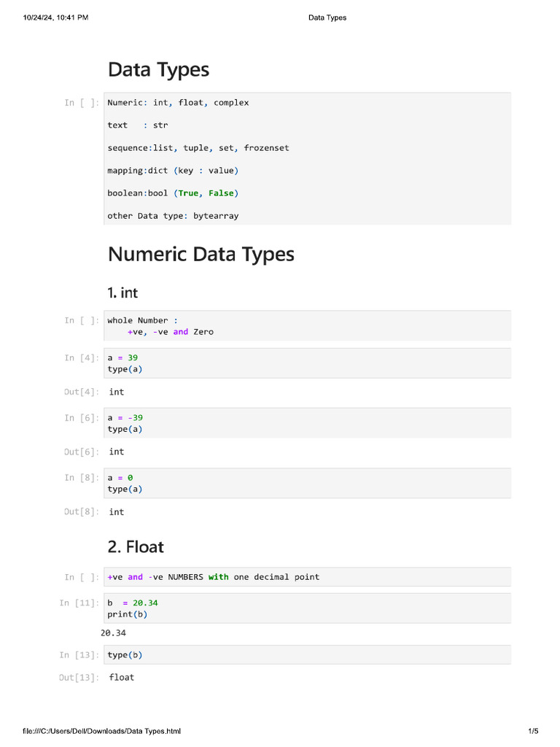Screen dimensions: 560x747
Task: Click the cell describing "whole Number"
Action: pyautogui.click(x=307, y=325)
